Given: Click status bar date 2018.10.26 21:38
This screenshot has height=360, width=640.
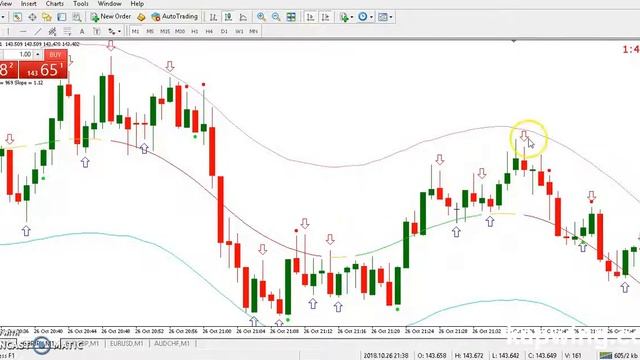Looking at the screenshot, I should point(385,356).
